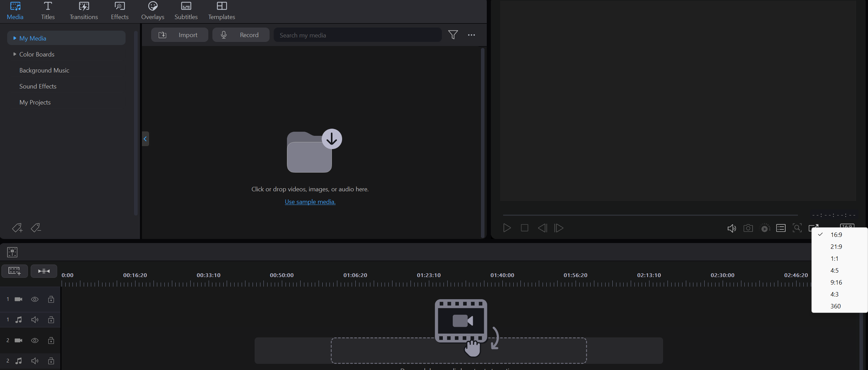Viewport: 868px width, 370px height.
Task: Open the library more options menu
Action: (471, 35)
